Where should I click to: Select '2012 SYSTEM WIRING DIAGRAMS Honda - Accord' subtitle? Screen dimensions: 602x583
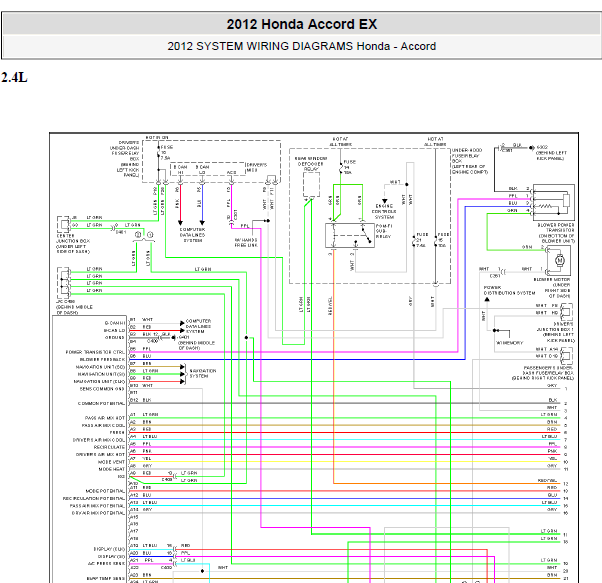tap(301, 46)
